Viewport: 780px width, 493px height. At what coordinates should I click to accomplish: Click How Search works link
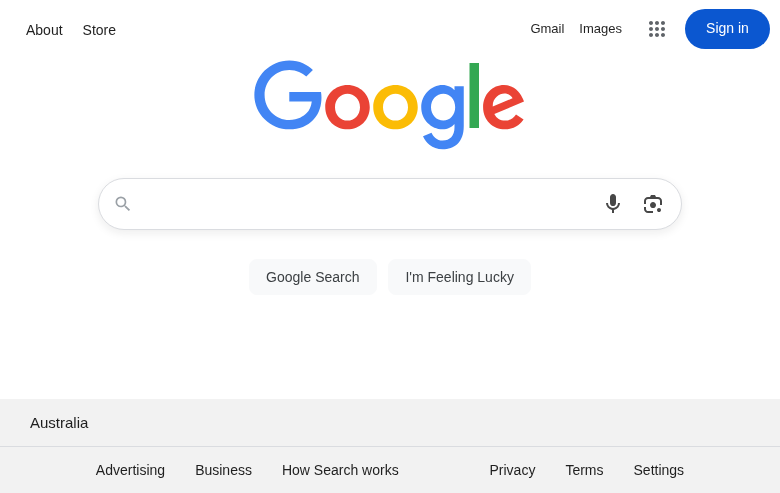pos(340,470)
